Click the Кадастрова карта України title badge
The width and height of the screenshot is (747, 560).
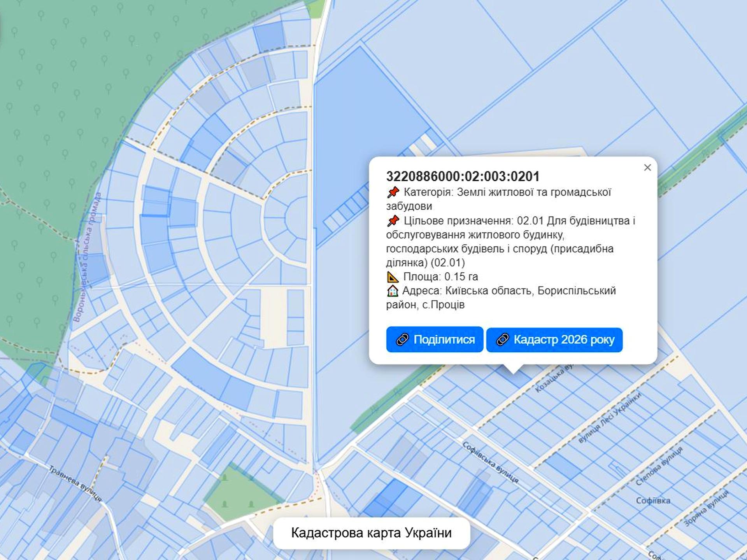(x=371, y=533)
